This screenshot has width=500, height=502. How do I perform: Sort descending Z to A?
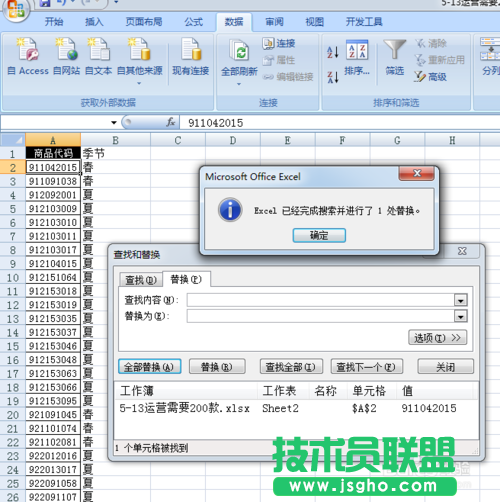click(x=333, y=77)
